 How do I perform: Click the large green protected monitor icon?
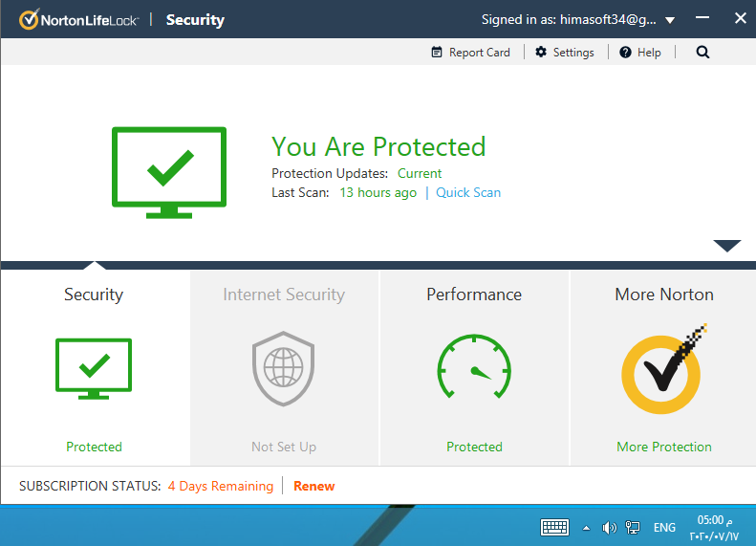click(x=169, y=173)
